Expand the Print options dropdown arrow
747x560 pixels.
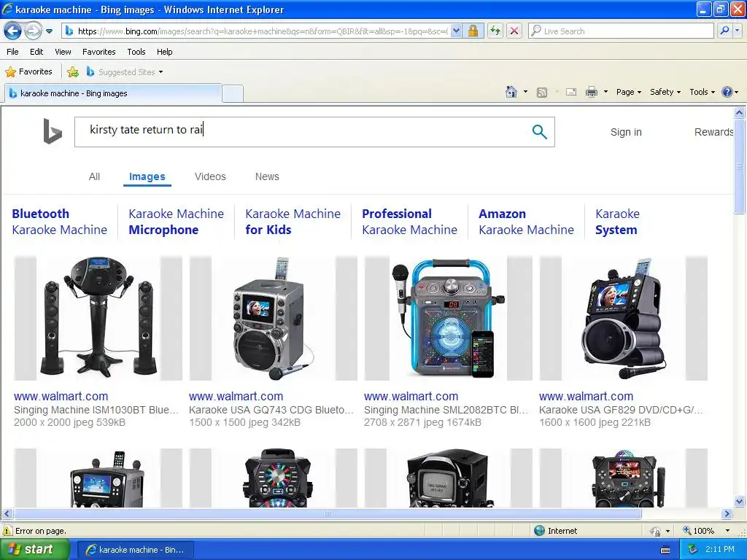tap(605, 92)
